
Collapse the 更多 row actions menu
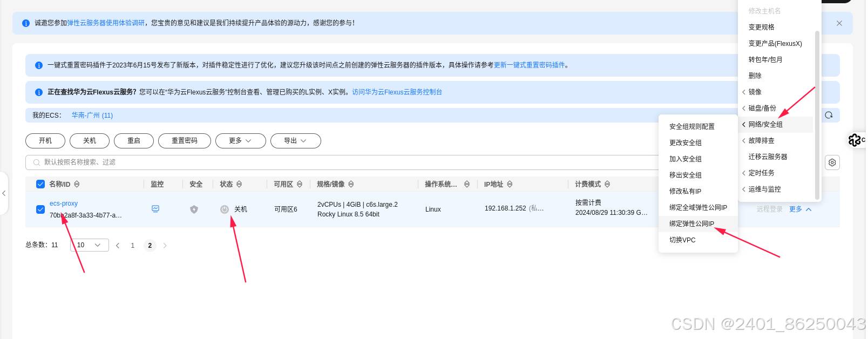(801, 209)
